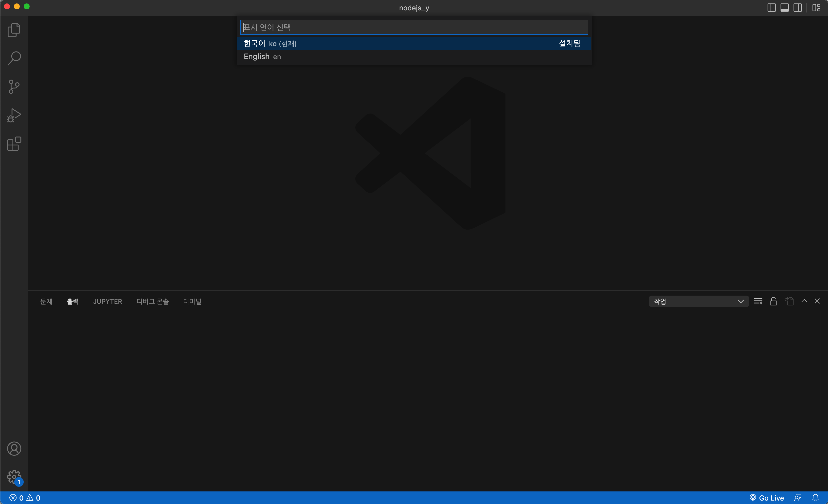The width and height of the screenshot is (828, 504).
Task: Open the Accounts menu icon
Action: 14,449
